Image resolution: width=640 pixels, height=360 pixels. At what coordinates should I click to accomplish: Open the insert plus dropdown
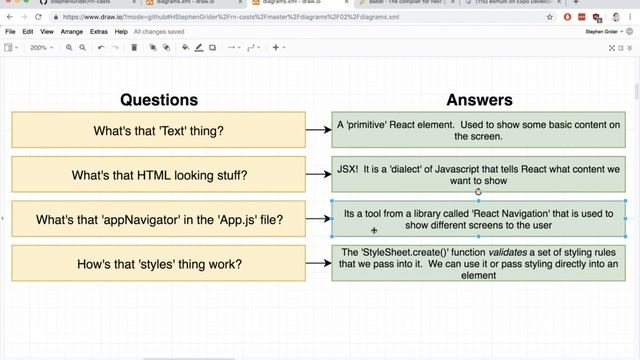[278, 48]
